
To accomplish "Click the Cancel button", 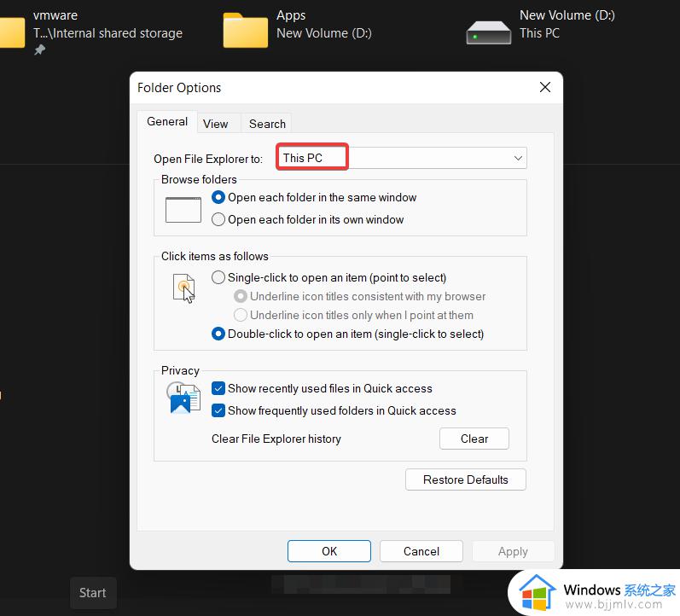I will tap(421, 551).
